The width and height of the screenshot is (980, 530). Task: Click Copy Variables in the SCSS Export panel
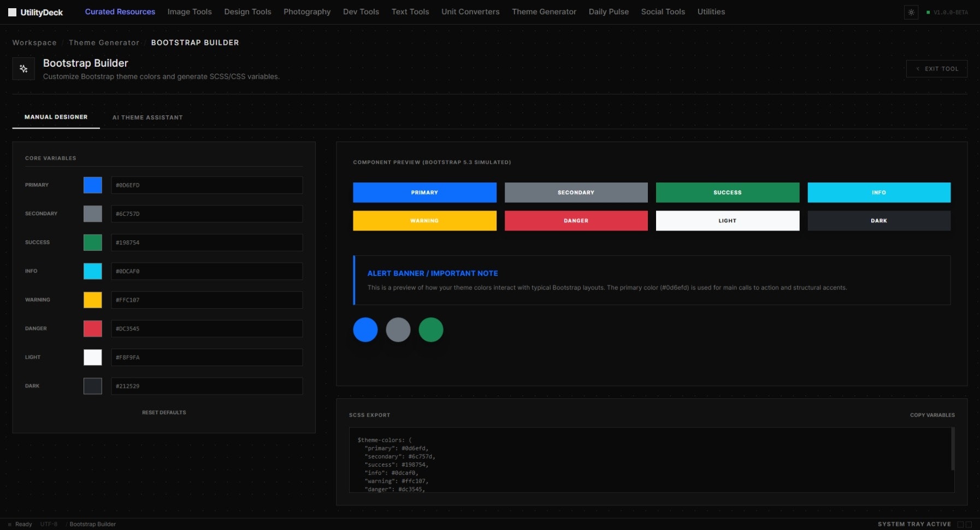click(932, 415)
